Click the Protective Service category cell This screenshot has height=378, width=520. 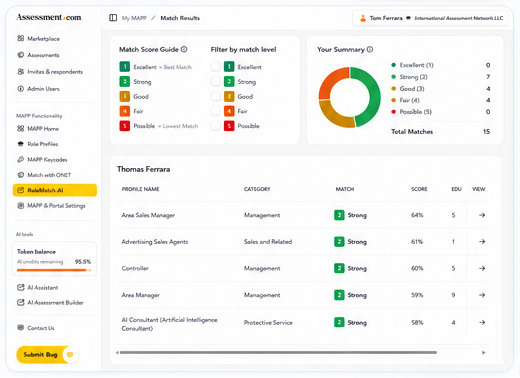click(x=268, y=322)
